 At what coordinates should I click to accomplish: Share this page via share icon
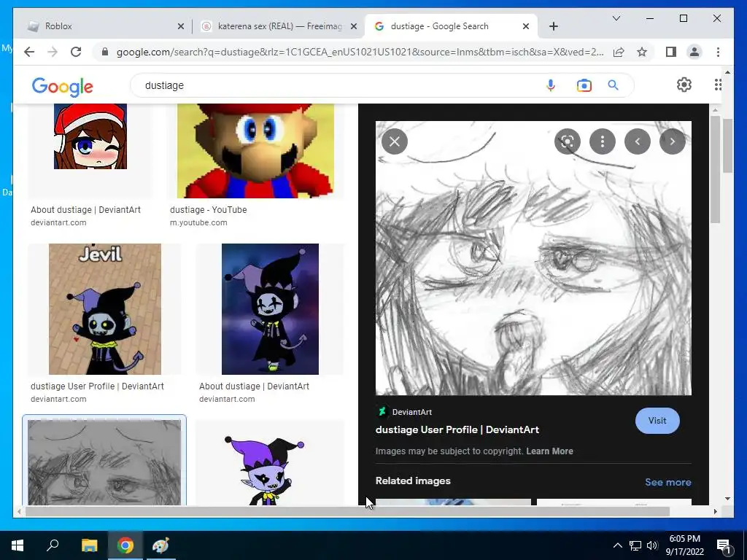(619, 52)
